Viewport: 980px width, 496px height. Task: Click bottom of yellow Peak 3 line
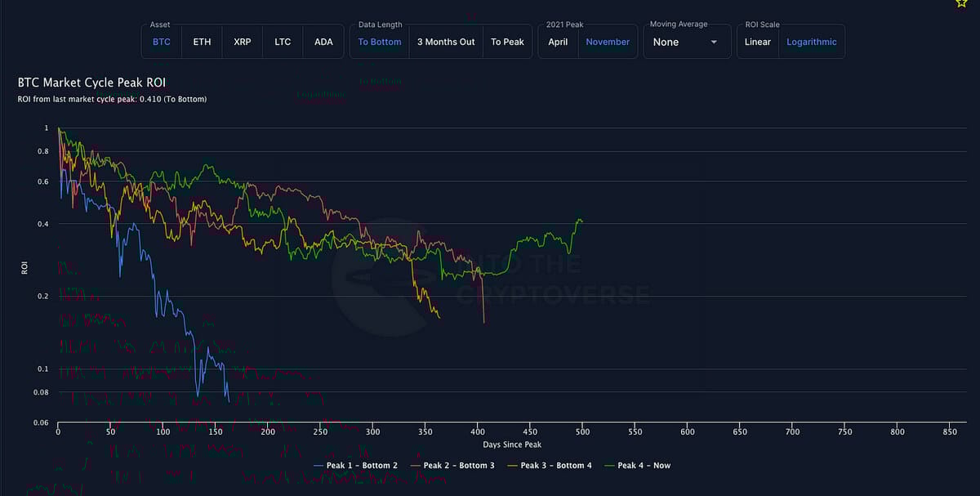(439, 317)
